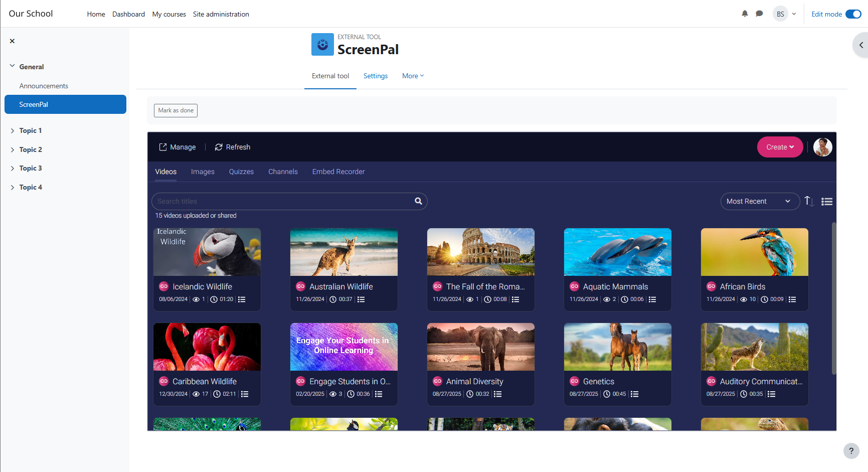The width and height of the screenshot is (868, 472).
Task: Expand Topic 4 section
Action: coord(12,187)
